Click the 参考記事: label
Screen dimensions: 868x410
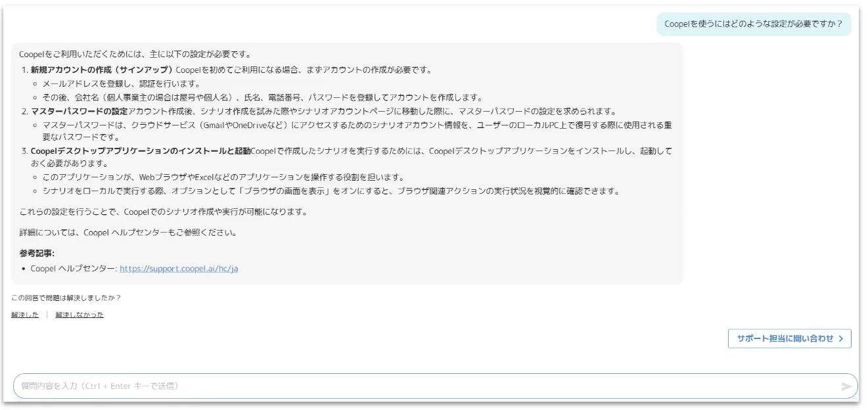click(37, 253)
